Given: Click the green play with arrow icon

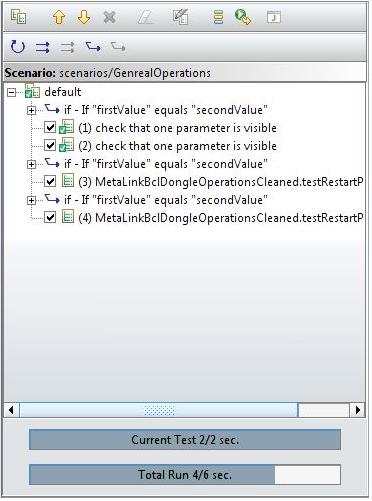Looking at the screenshot, I should point(243,17).
